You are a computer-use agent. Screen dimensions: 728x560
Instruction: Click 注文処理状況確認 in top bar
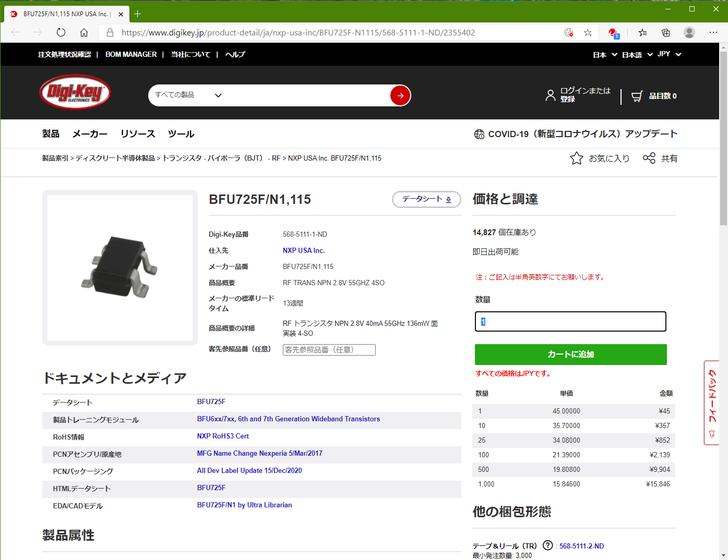[64, 54]
